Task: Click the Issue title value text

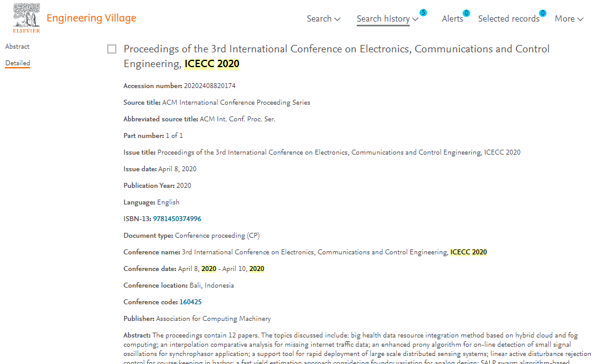Action: pyautogui.click(x=339, y=153)
